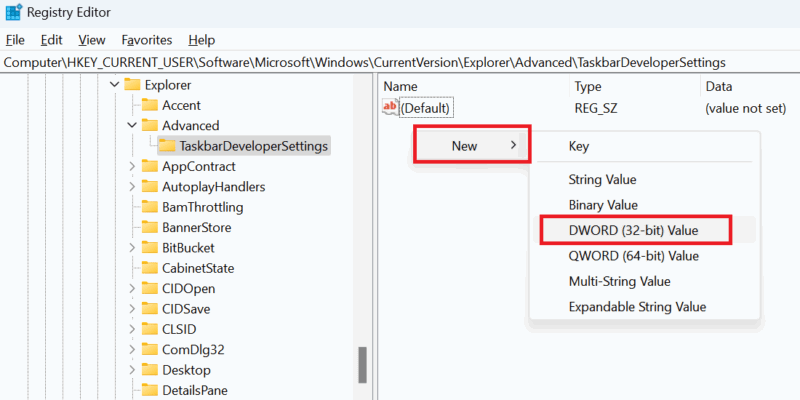This screenshot has width=800, height=400.
Task: Click the BitBucket folder icon
Action: [x=149, y=248]
